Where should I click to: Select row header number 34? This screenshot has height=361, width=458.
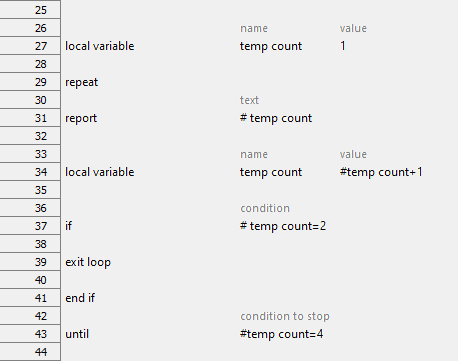pos(30,172)
